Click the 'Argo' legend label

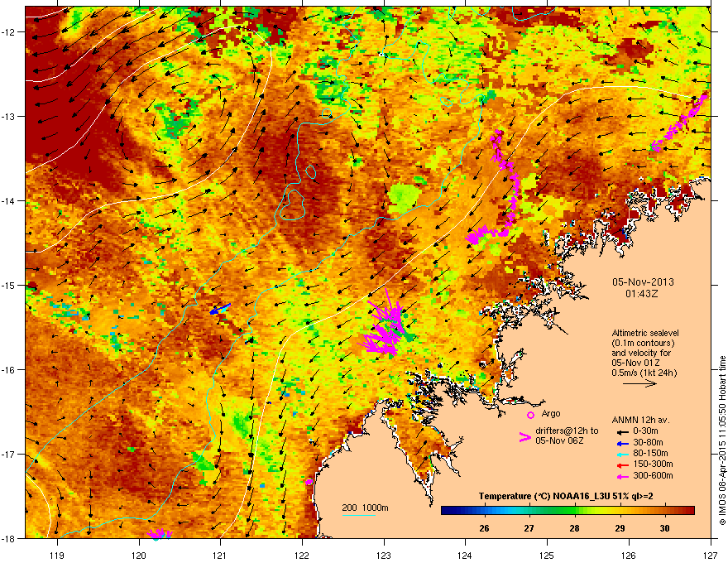tap(551, 413)
